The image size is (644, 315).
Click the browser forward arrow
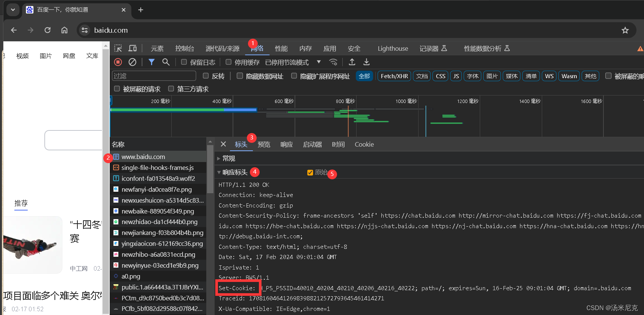[x=30, y=30]
